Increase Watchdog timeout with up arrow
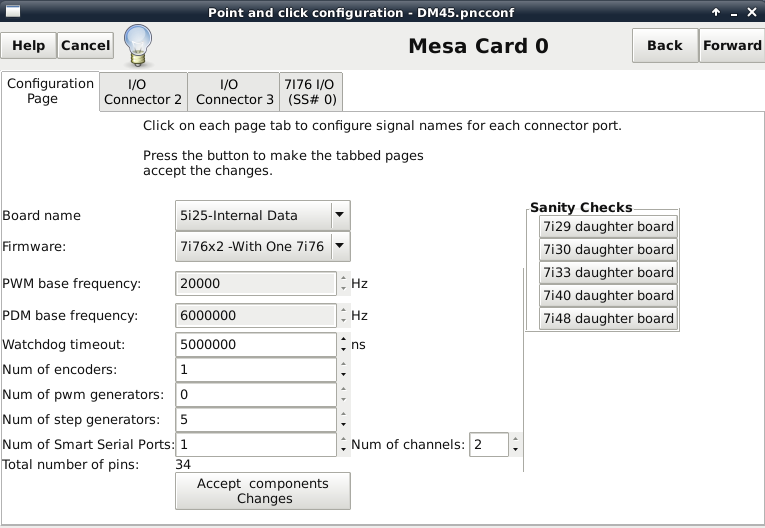The height and width of the screenshot is (528, 765). 343,339
